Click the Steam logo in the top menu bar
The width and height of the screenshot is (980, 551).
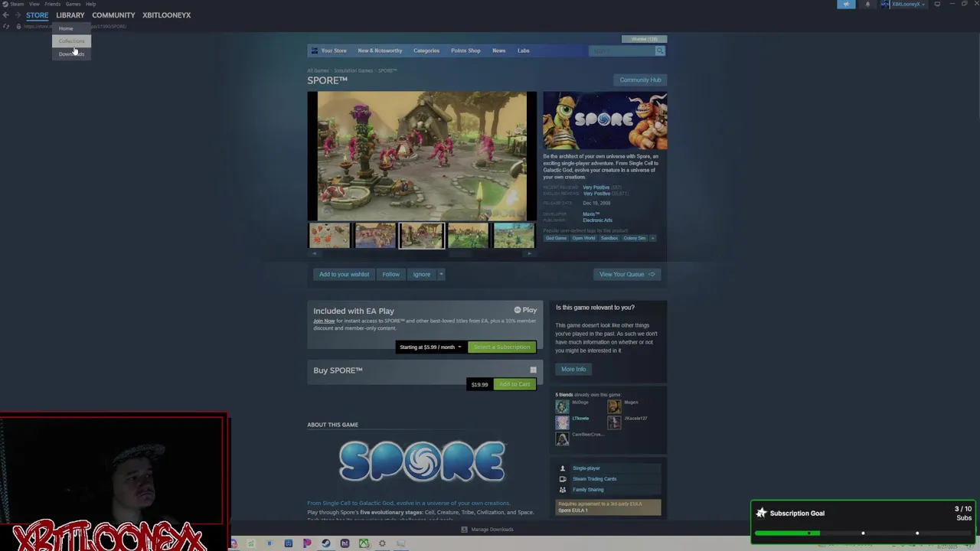5,4
